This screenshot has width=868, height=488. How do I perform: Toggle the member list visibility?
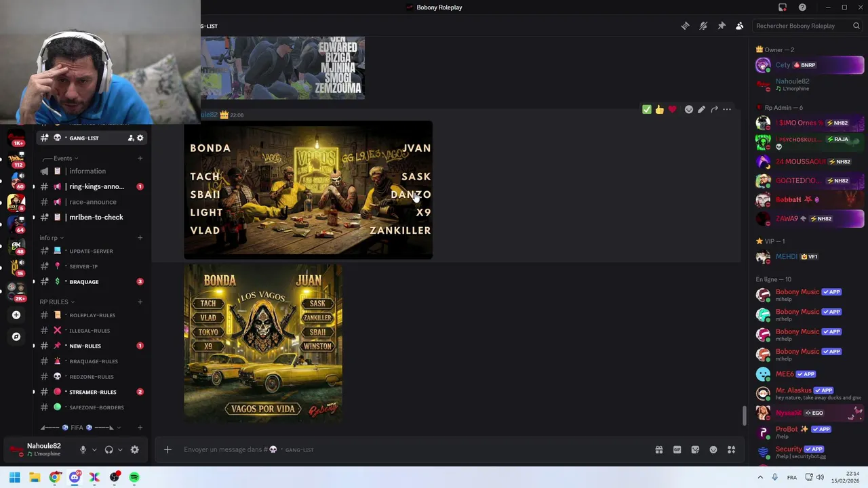pyautogui.click(x=740, y=26)
